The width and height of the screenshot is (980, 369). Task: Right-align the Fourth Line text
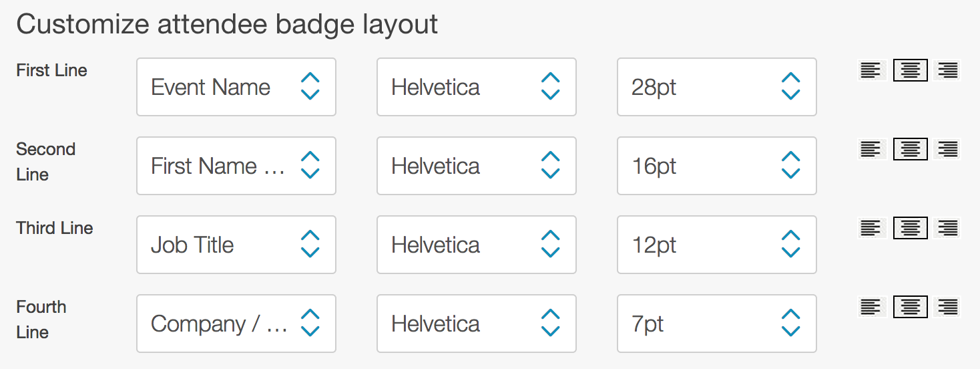click(948, 307)
